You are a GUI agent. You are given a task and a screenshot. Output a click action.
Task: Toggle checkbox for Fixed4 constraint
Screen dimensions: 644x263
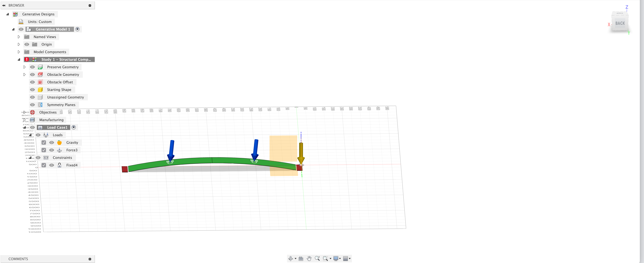pyautogui.click(x=44, y=165)
